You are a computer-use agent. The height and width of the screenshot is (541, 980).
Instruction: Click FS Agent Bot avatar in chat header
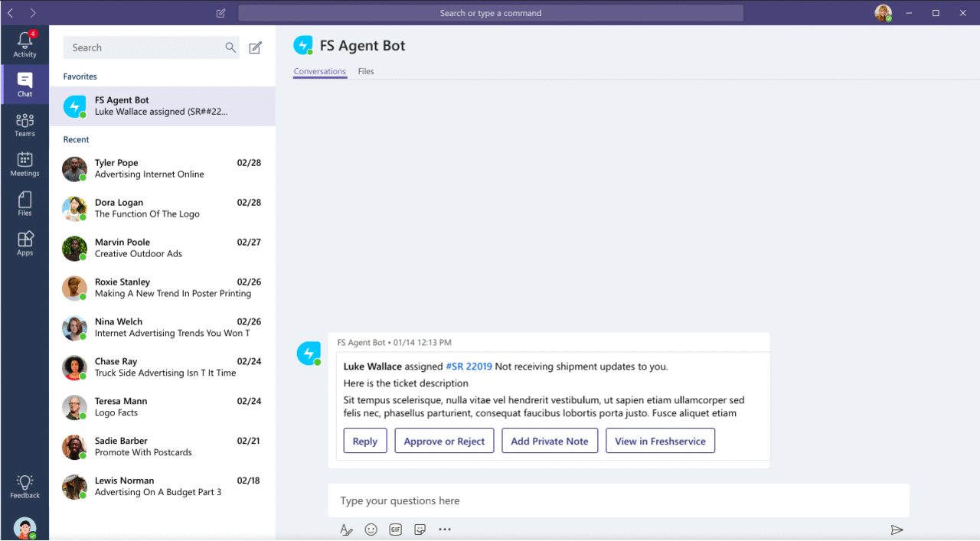coord(303,45)
